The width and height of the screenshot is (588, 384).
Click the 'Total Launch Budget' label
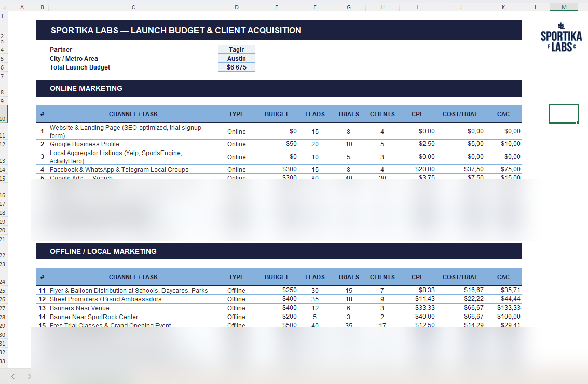pyautogui.click(x=80, y=67)
